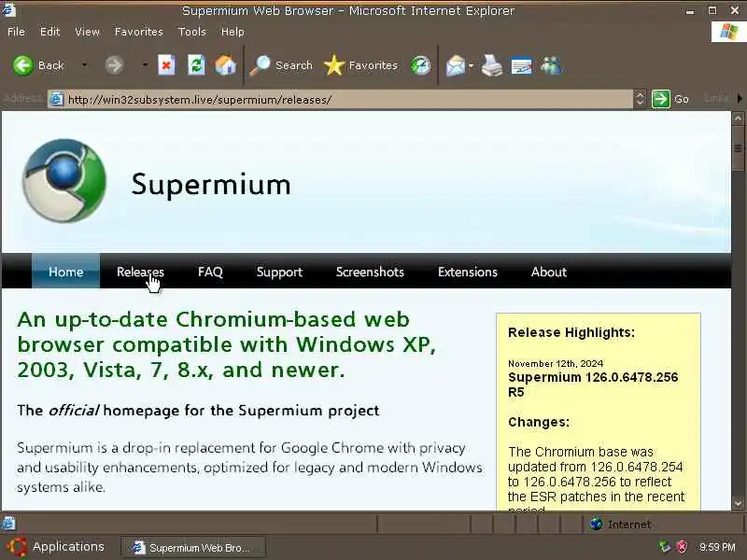The height and width of the screenshot is (560, 747).
Task: Open the Favorites menu
Action: [x=138, y=32]
